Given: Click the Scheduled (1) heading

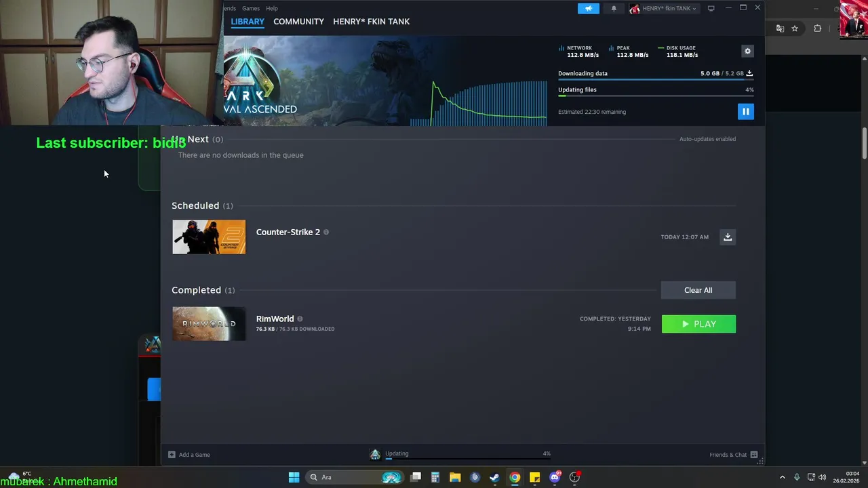Looking at the screenshot, I should 202,205.
